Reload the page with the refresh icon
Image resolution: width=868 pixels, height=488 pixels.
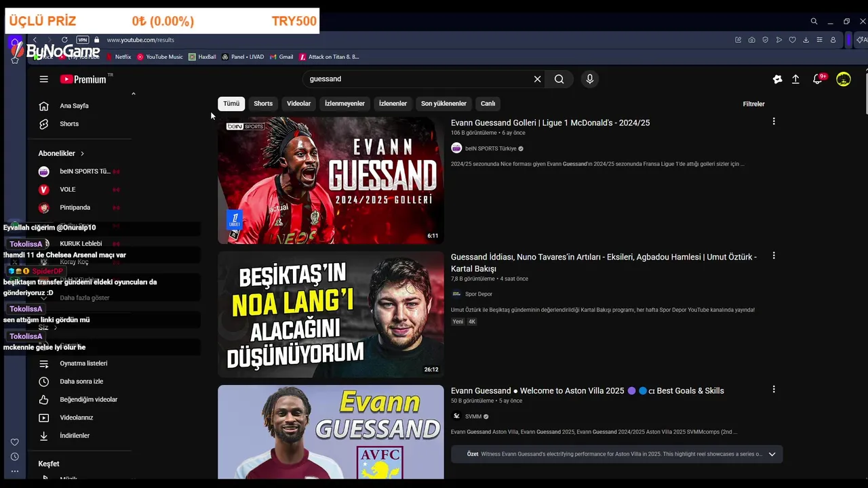point(64,40)
